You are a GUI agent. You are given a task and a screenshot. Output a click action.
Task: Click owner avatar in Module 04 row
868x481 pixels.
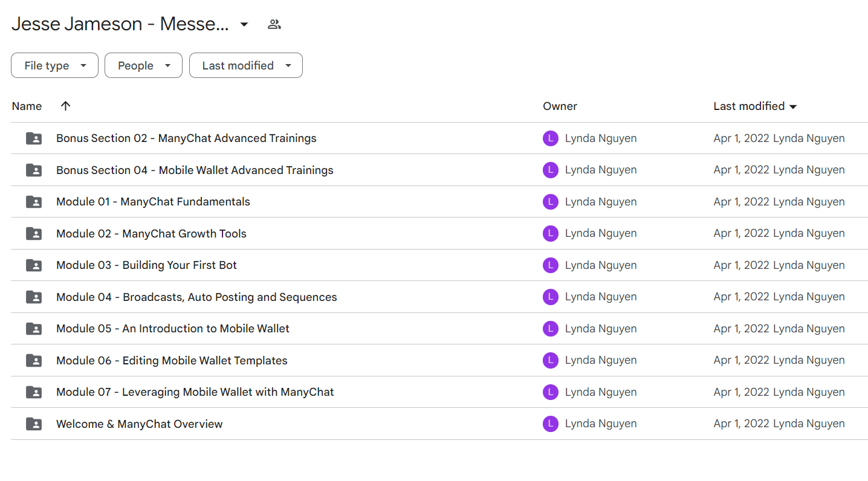(x=551, y=297)
